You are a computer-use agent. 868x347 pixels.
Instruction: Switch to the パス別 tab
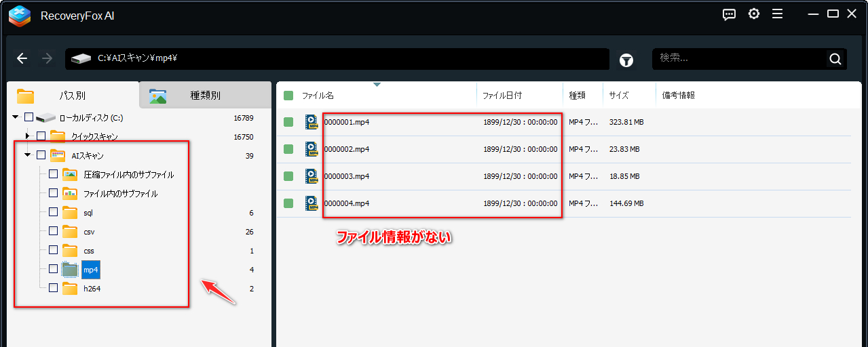click(x=72, y=96)
